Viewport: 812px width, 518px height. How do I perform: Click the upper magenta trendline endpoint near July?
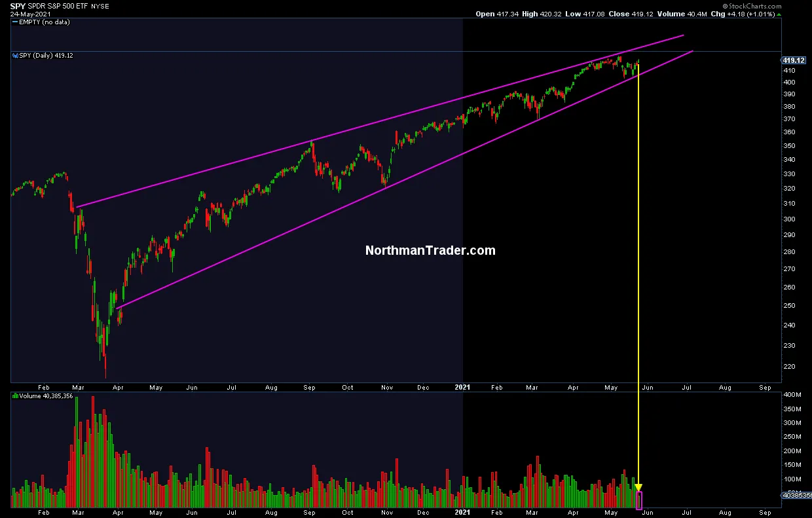[x=684, y=35]
